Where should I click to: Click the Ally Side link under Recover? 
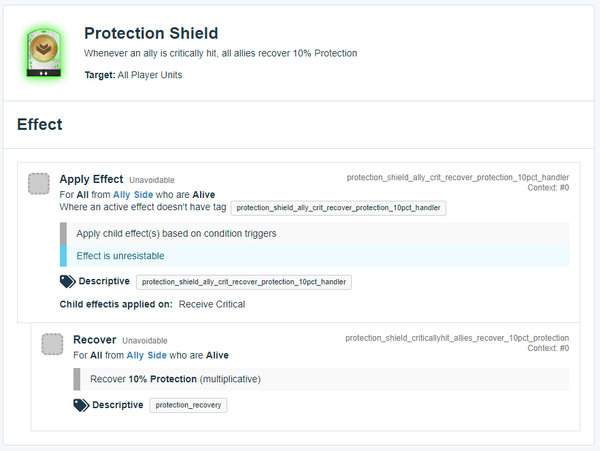[x=147, y=355]
